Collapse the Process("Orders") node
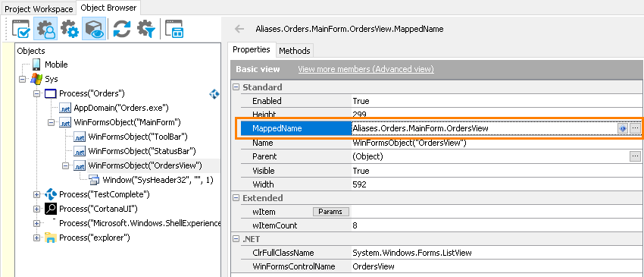Viewport: 644px width, 277px height. (x=36, y=94)
